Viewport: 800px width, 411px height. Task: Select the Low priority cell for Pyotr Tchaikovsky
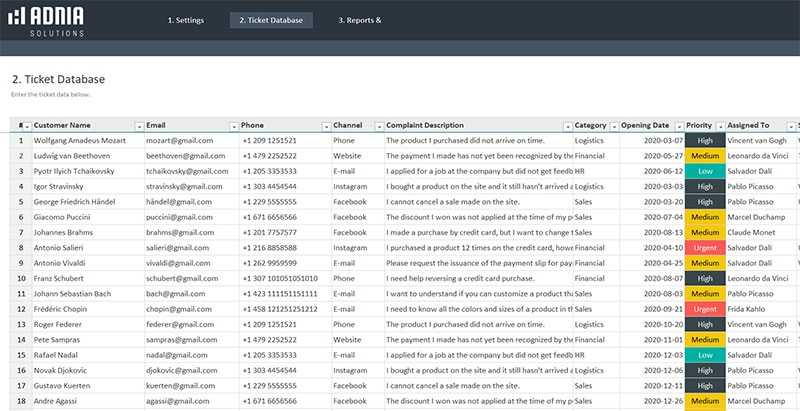coord(705,171)
